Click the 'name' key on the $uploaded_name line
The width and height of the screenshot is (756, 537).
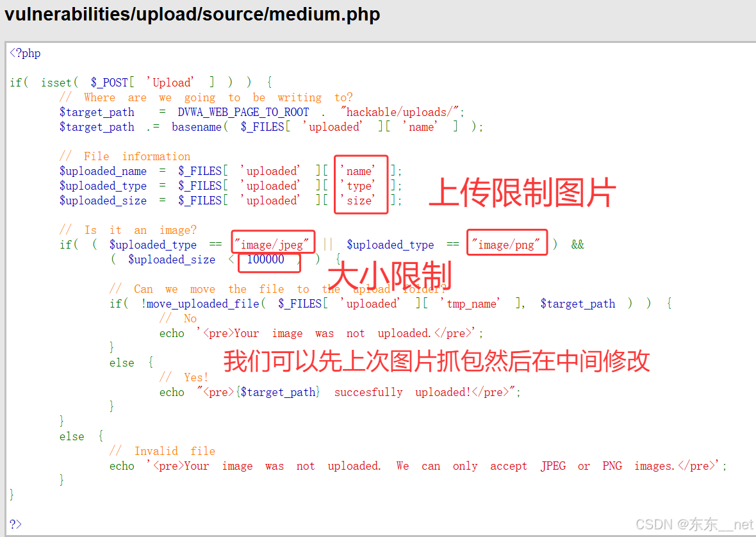(359, 171)
